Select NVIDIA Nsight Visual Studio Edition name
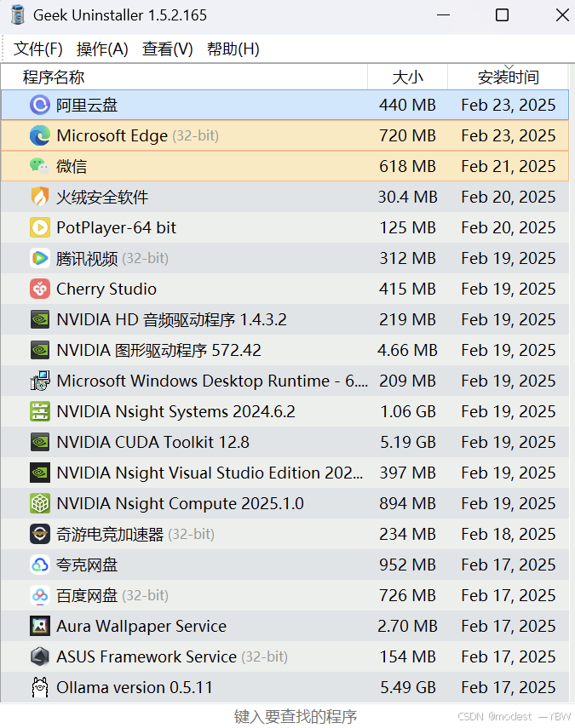 (x=210, y=473)
